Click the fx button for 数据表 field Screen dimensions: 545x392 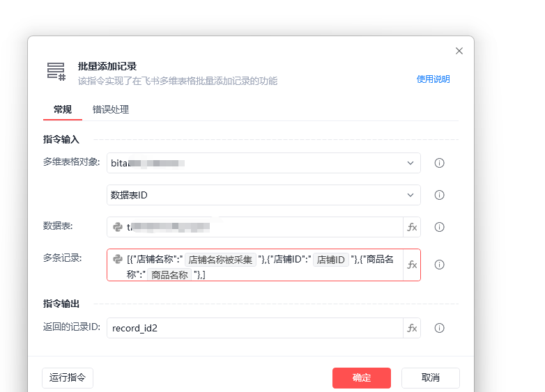412,227
